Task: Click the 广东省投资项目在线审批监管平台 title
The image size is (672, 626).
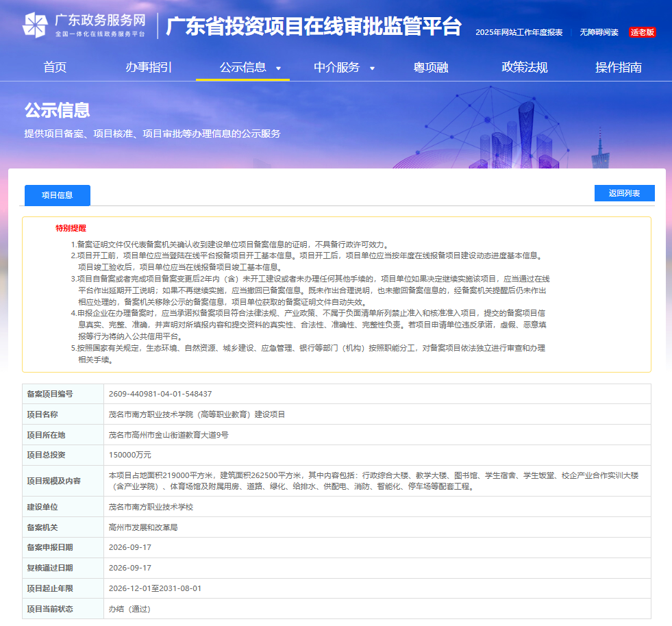Action: (314, 26)
